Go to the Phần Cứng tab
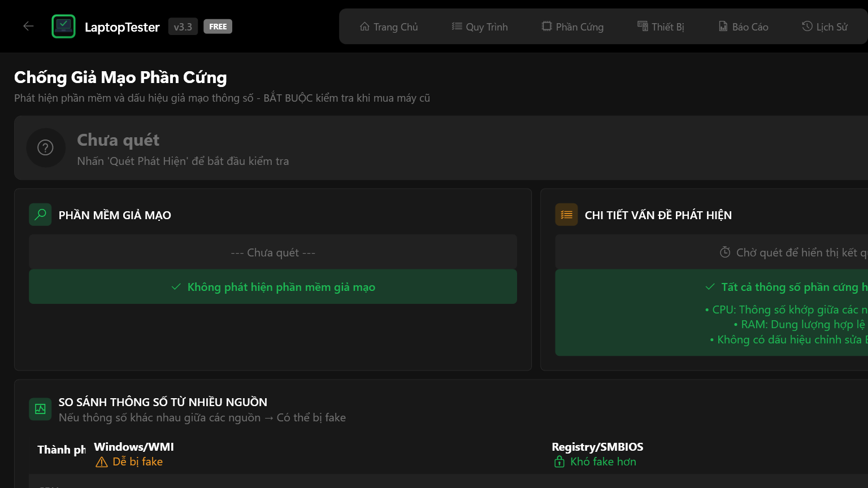The height and width of the screenshot is (488, 868). [572, 27]
